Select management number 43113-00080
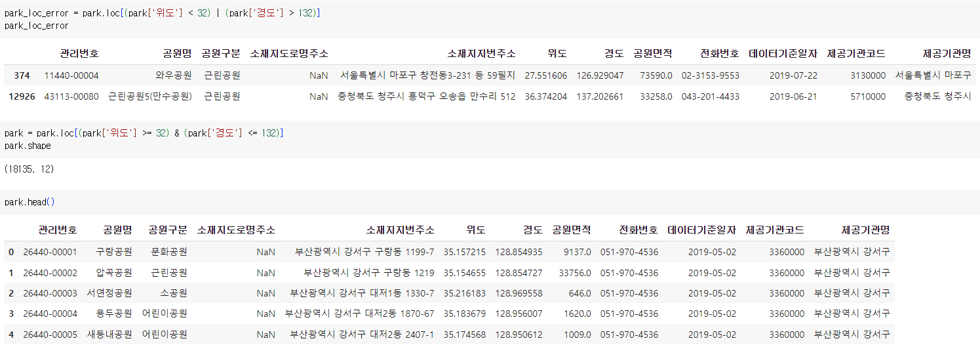Screen dimensions: 980x347 click(71, 96)
